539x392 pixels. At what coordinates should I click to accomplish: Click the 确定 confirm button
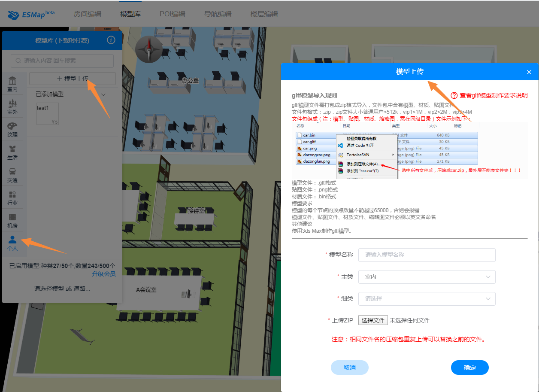[470, 368]
